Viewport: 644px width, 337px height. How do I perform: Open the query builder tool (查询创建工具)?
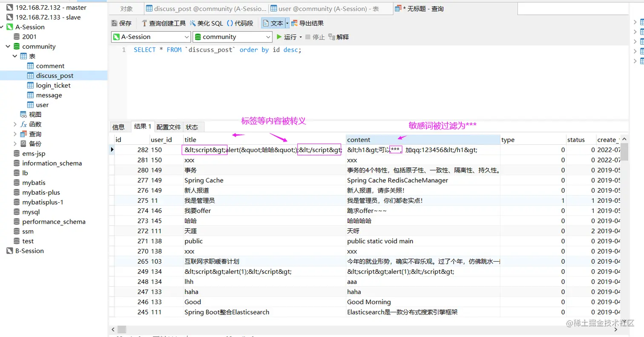tap(164, 23)
